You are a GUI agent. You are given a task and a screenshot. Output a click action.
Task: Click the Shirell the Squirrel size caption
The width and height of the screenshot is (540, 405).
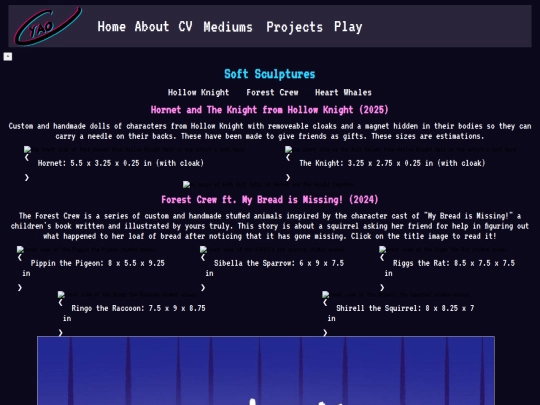click(401, 313)
